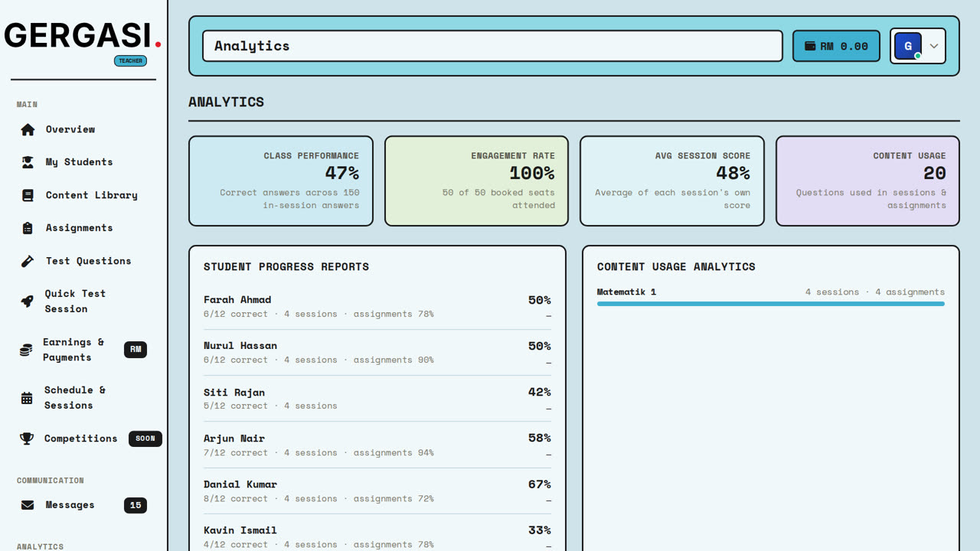
Task: Open Messages in the sidebar
Action: pyautogui.click(x=83, y=505)
